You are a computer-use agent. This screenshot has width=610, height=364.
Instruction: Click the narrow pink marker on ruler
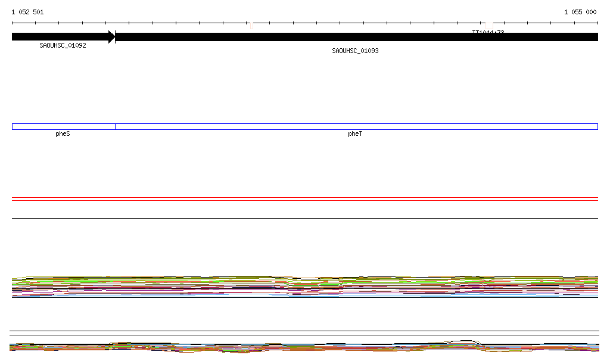pos(252,26)
